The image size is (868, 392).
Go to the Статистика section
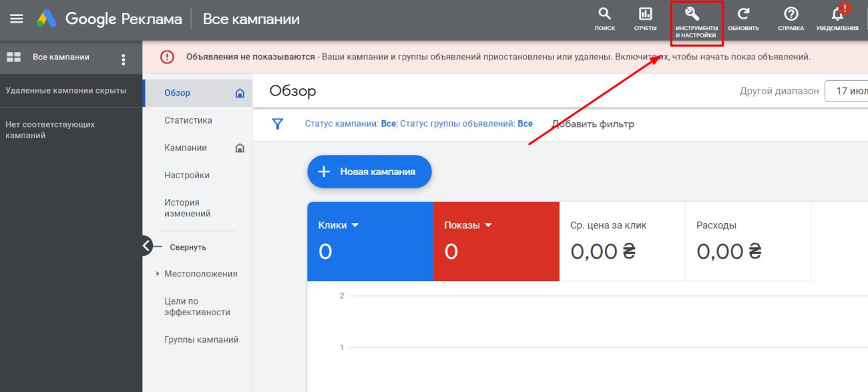click(188, 120)
